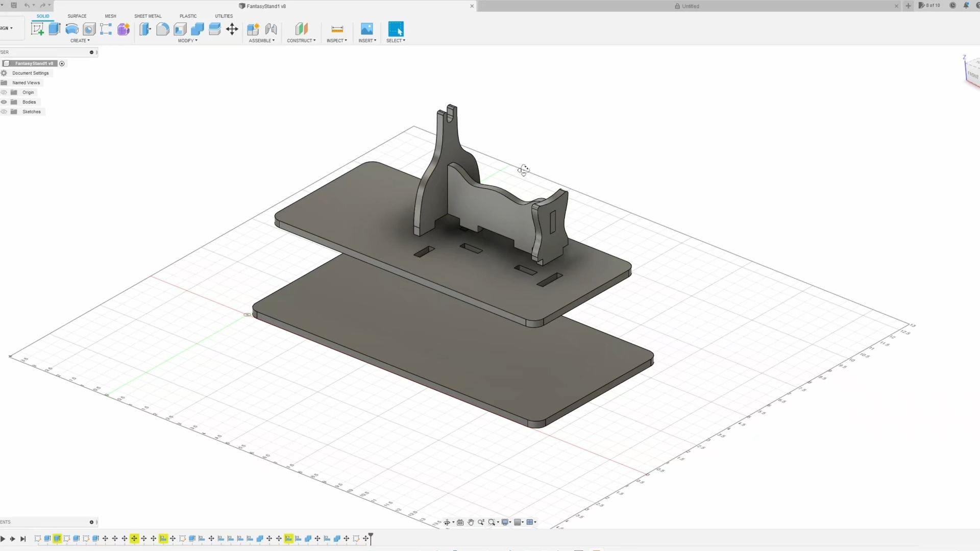Click the Joint icon in Assemble
This screenshot has width=980, height=551.
tap(271, 29)
